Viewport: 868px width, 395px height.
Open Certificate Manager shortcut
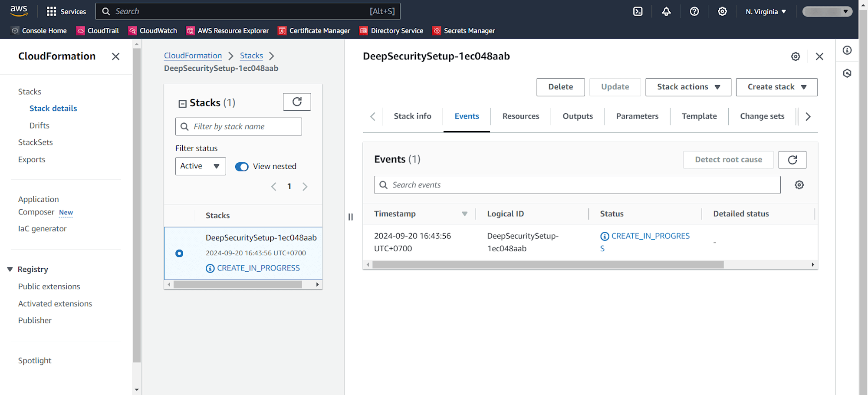coord(314,30)
